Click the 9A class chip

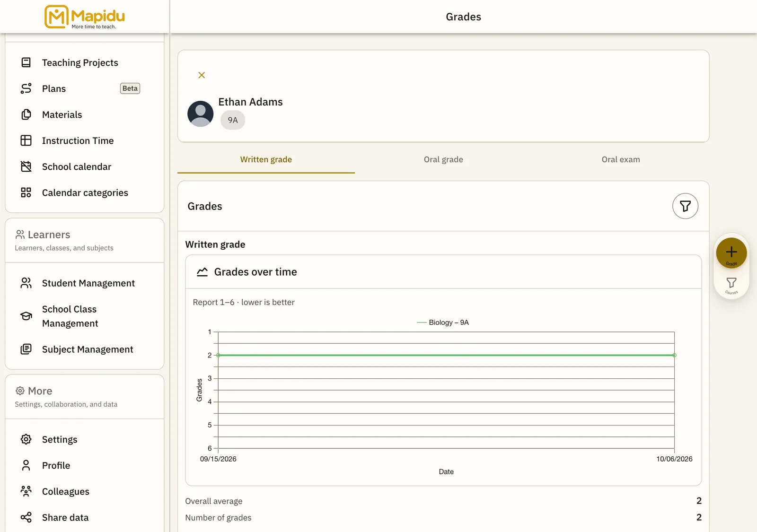tap(233, 120)
